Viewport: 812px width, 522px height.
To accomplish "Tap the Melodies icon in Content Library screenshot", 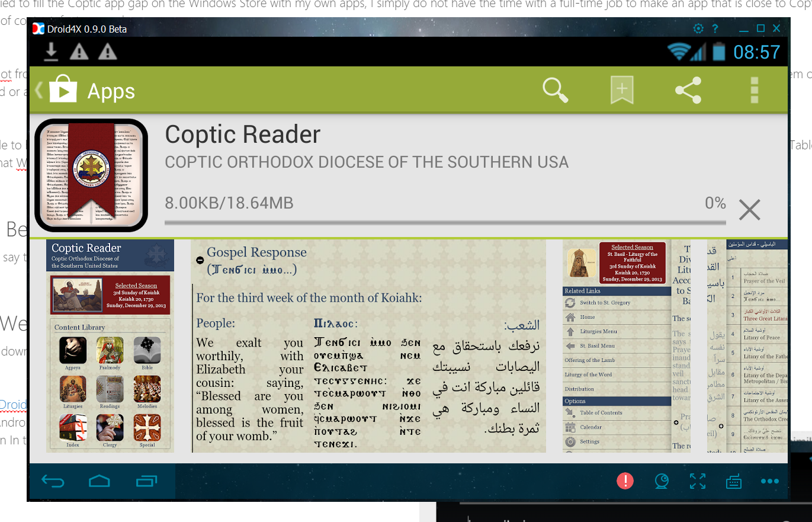I will [147, 389].
